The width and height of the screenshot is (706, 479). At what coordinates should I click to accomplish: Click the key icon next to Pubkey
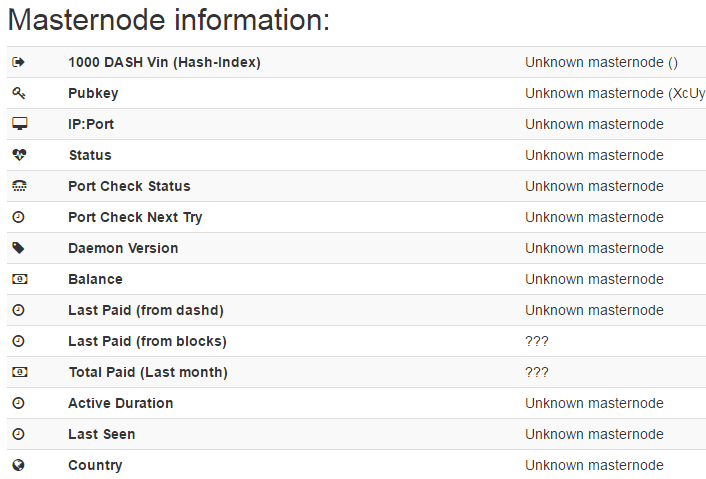(18, 93)
